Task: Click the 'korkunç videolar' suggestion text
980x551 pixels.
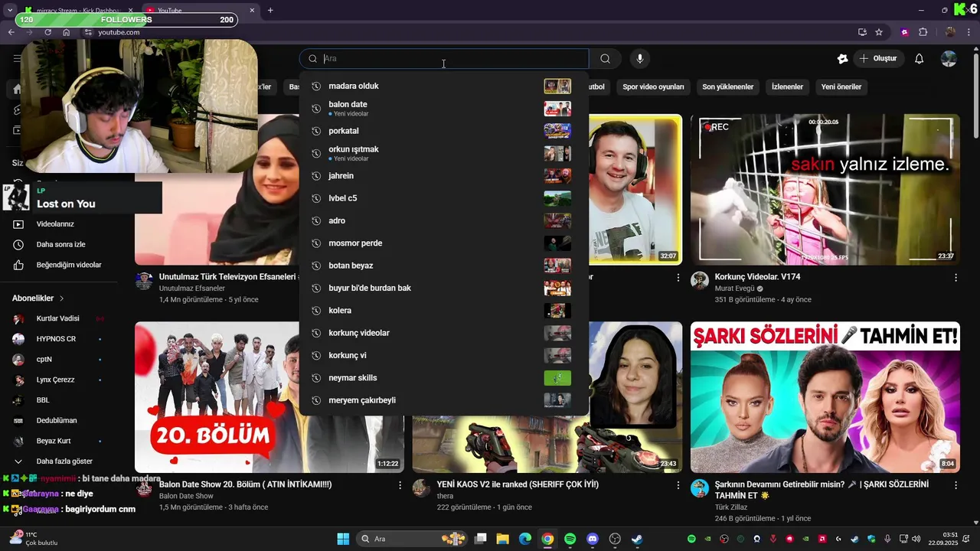Action: tap(359, 333)
